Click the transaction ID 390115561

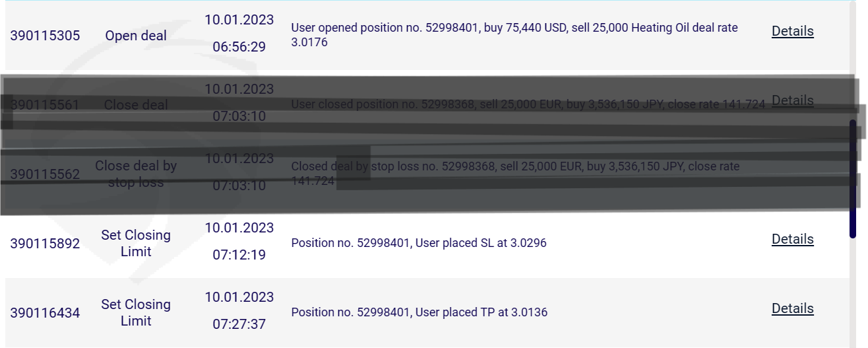pyautogui.click(x=45, y=105)
